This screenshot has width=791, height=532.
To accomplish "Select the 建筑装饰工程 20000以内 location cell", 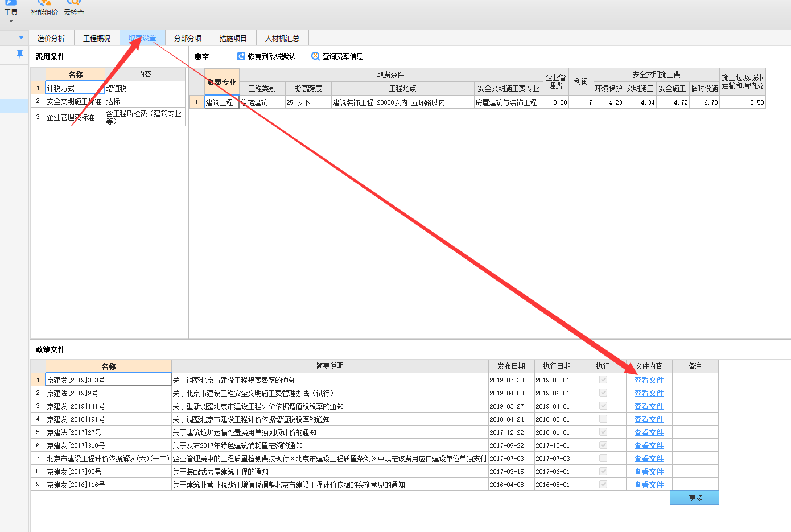I will click(x=402, y=102).
